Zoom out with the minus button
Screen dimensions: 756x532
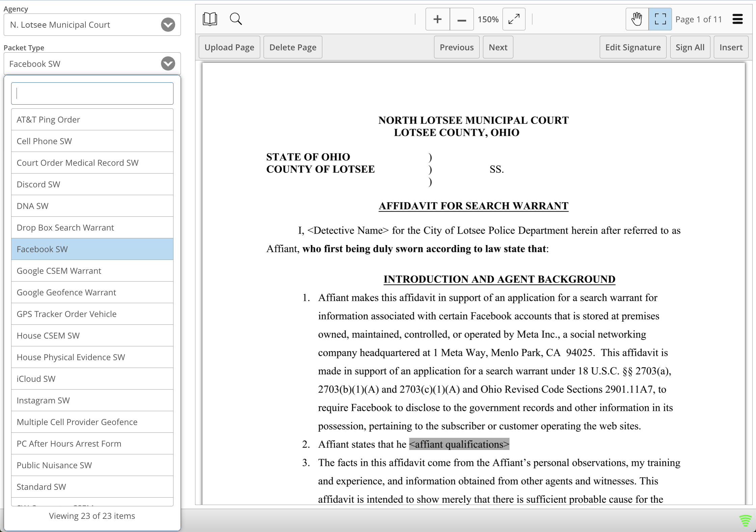point(462,19)
